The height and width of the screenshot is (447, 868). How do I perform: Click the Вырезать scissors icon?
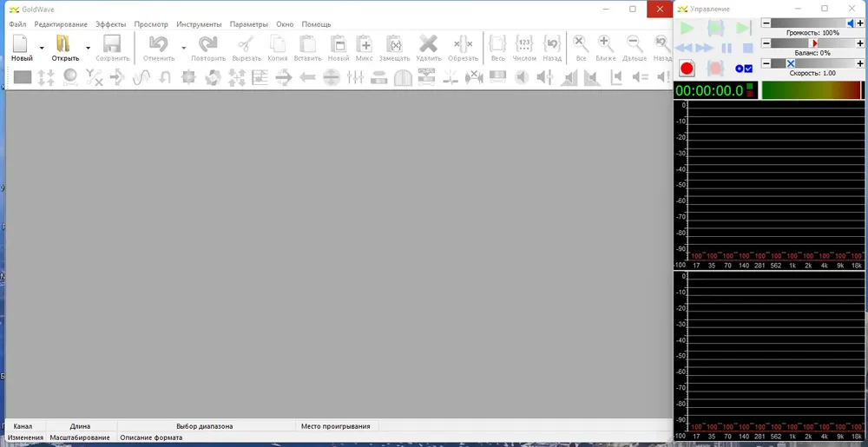pos(247,44)
